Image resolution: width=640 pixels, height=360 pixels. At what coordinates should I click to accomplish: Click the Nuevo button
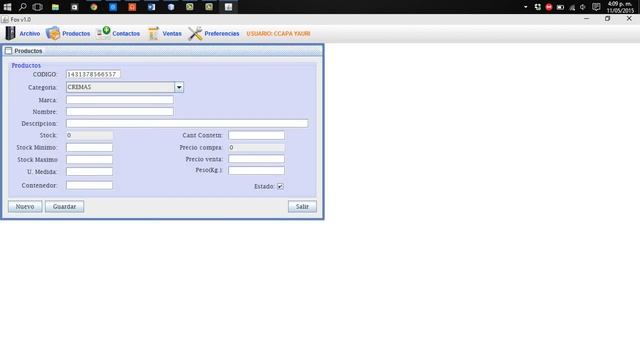click(25, 207)
